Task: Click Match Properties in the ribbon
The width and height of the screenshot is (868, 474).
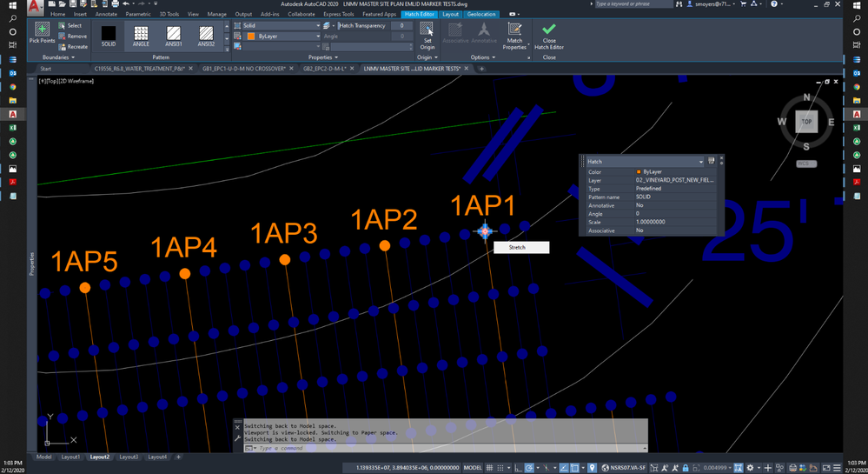Action: click(x=515, y=34)
